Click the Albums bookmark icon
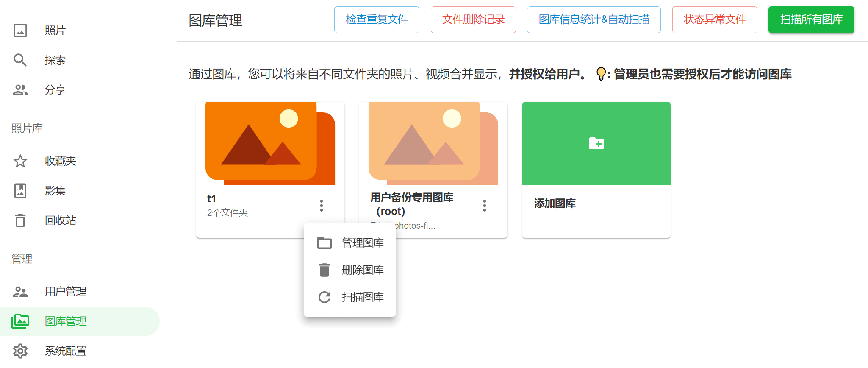The width and height of the screenshot is (868, 368). click(20, 191)
